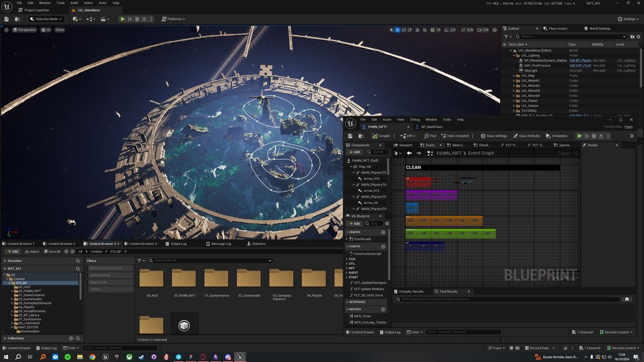This screenshot has height=362, width=644.
Task: Click Hide Unrelated in the blueprint toolbar
Action: (455, 136)
